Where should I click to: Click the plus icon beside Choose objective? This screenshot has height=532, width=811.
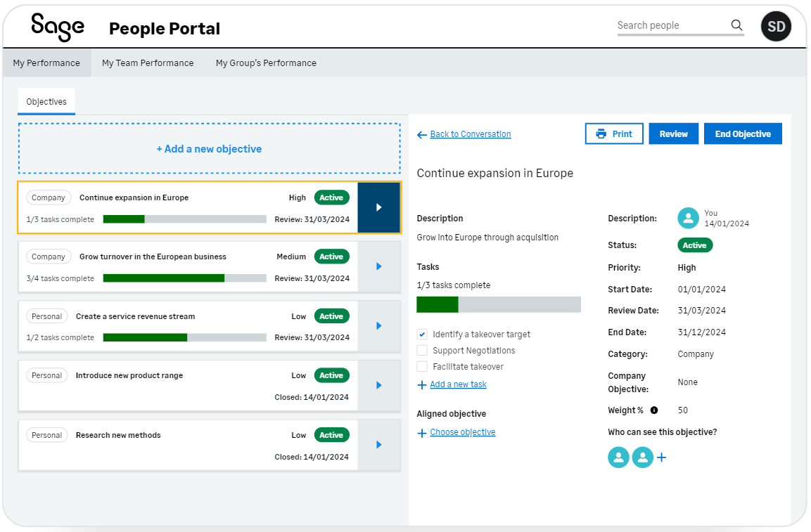click(x=422, y=433)
